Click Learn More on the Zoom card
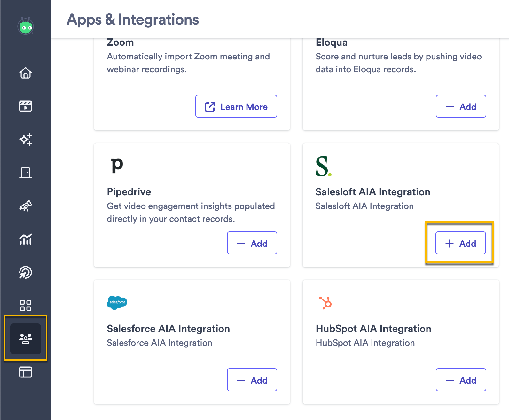This screenshot has height=420, width=509. 236,106
